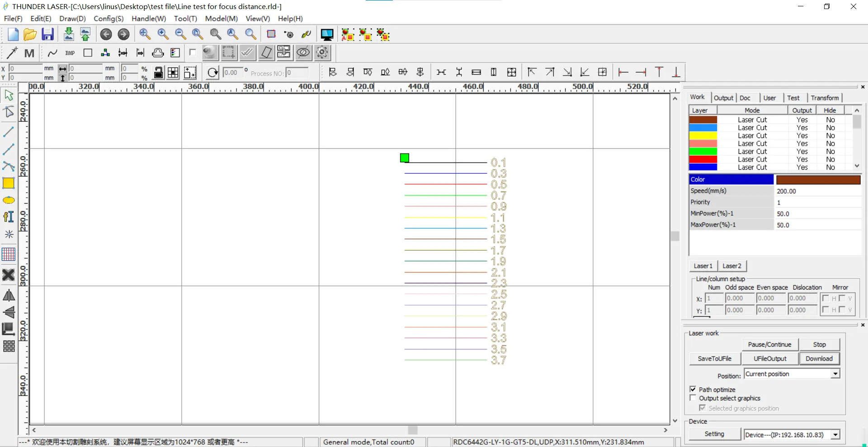
Task: Select the brown Color swatch
Action: click(818, 180)
